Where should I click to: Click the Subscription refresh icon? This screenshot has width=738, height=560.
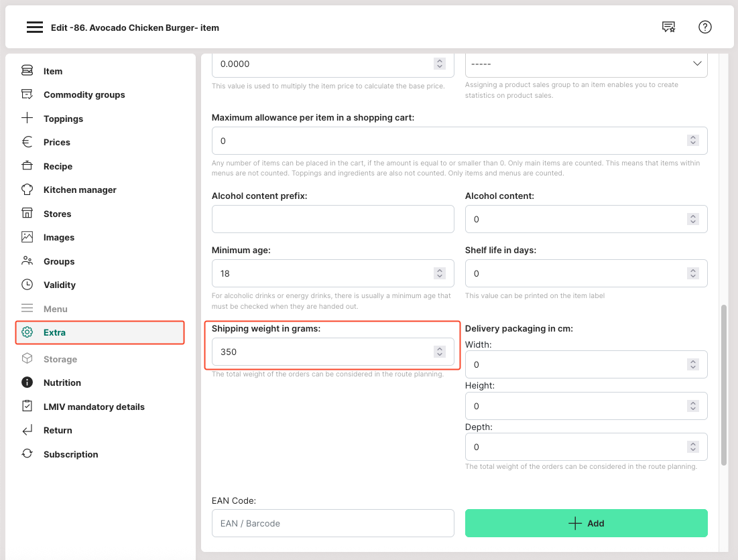click(27, 454)
